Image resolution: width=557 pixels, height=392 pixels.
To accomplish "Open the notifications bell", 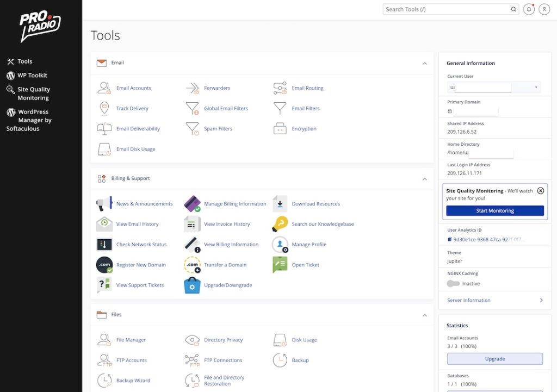I will pyautogui.click(x=528, y=9).
